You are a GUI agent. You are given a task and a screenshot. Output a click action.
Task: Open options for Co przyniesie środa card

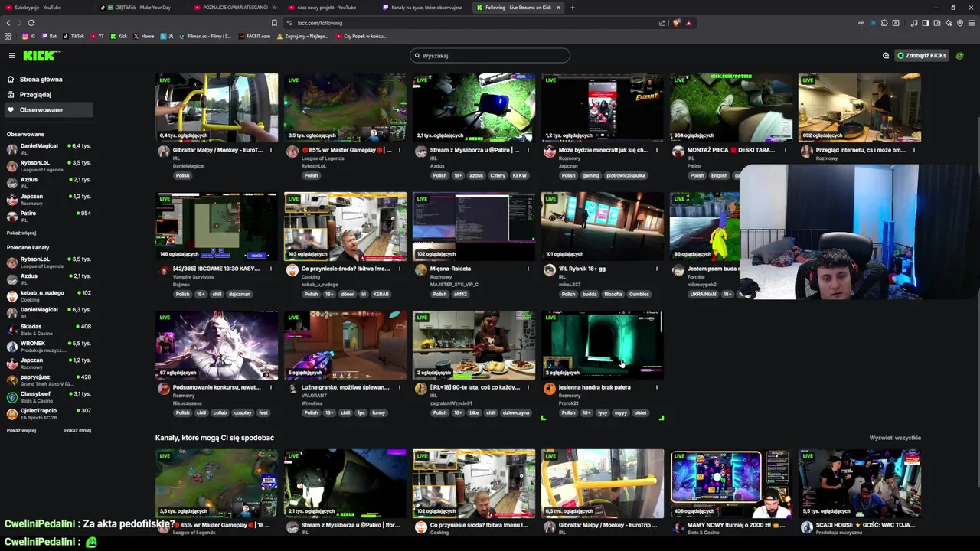pos(399,269)
